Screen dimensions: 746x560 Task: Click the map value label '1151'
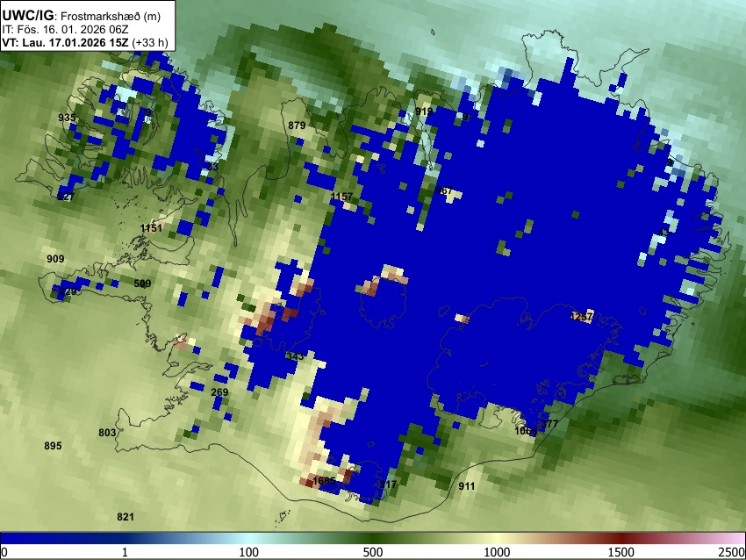coord(151,228)
